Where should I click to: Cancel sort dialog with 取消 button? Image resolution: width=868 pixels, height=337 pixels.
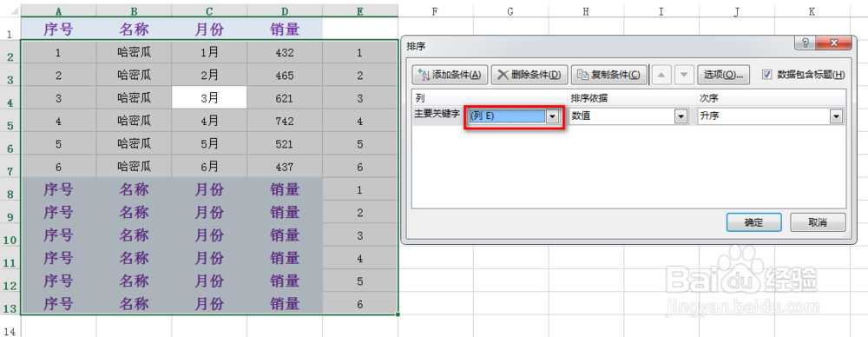click(x=818, y=222)
